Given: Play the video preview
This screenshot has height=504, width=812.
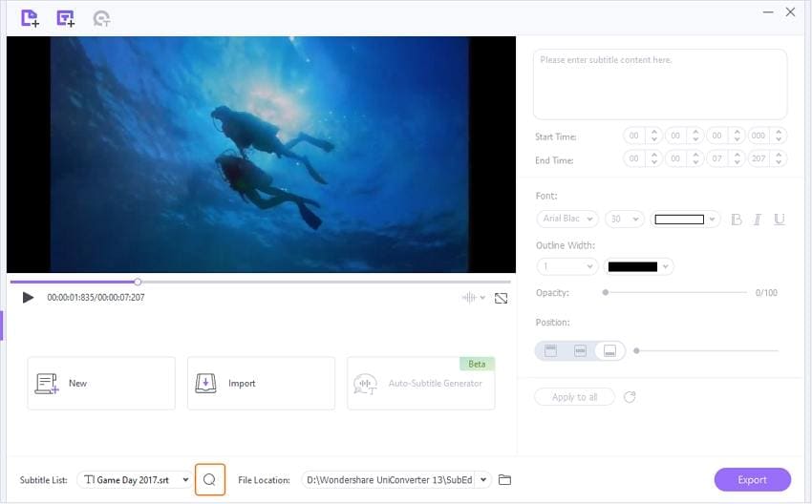Looking at the screenshot, I should click(28, 298).
